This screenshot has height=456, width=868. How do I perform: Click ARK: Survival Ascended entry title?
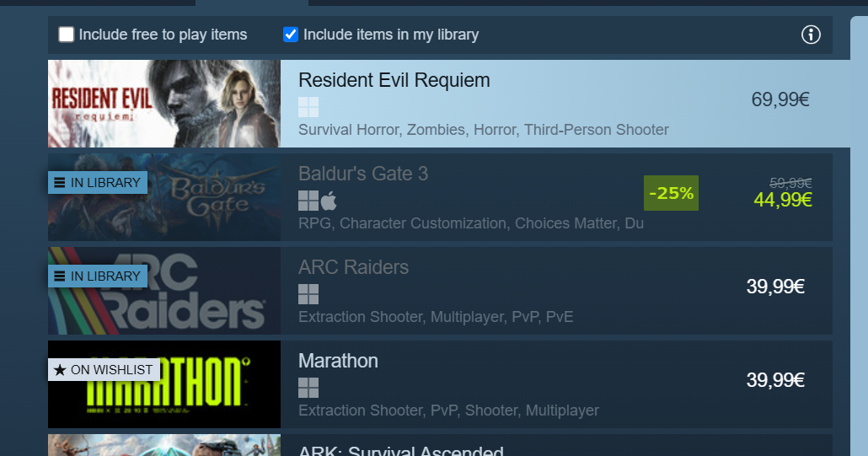[x=401, y=450]
